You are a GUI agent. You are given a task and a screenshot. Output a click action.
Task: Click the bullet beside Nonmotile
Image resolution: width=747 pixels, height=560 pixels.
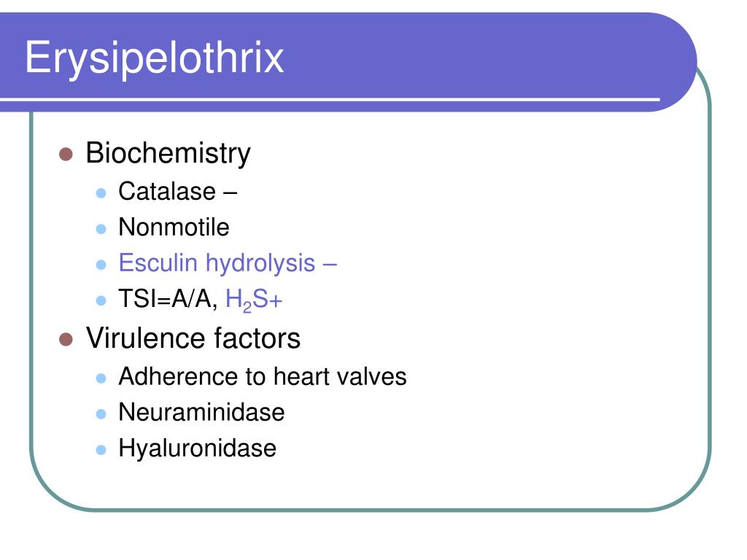pyautogui.click(x=101, y=229)
